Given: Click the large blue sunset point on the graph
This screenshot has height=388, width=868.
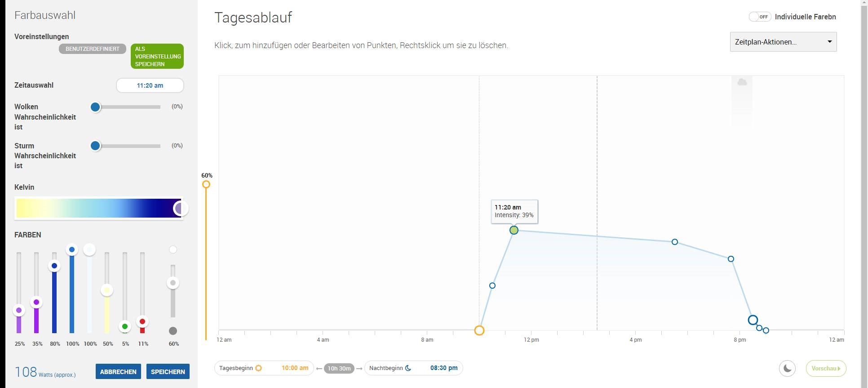Looking at the screenshot, I should [x=753, y=320].
